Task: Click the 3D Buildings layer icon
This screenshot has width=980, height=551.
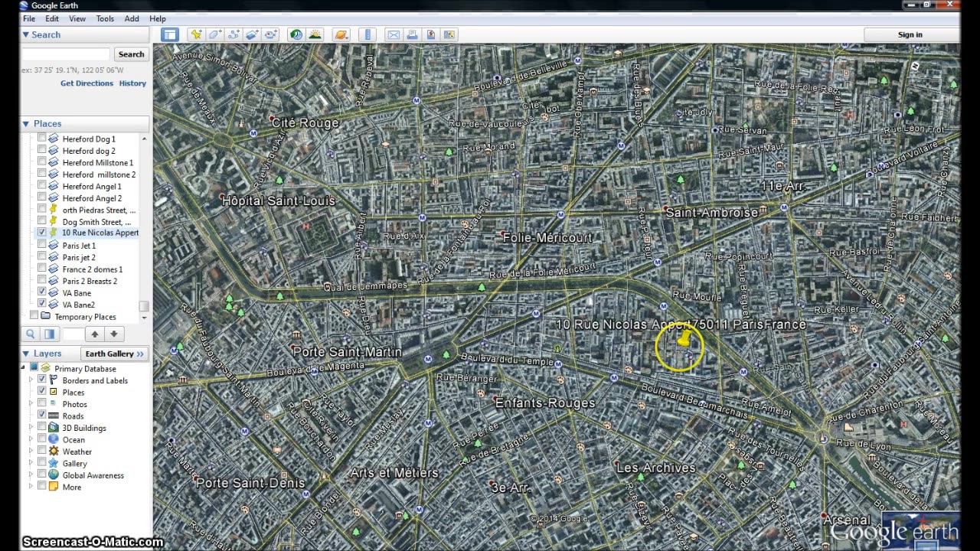Action: pos(54,428)
